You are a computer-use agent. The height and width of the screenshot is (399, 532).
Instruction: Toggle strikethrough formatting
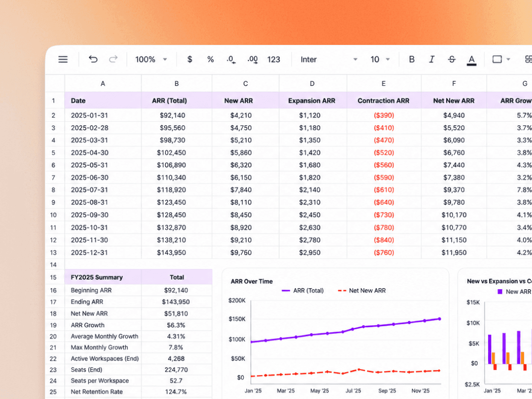click(x=452, y=59)
